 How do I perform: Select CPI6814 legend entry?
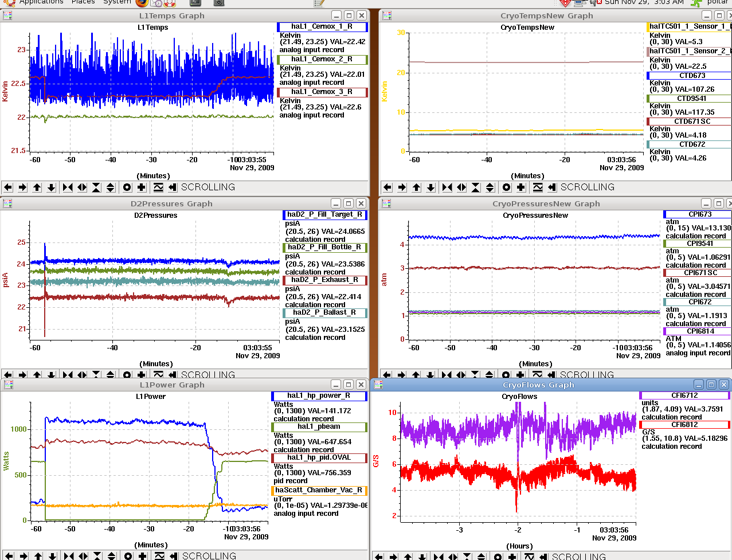[x=698, y=331]
